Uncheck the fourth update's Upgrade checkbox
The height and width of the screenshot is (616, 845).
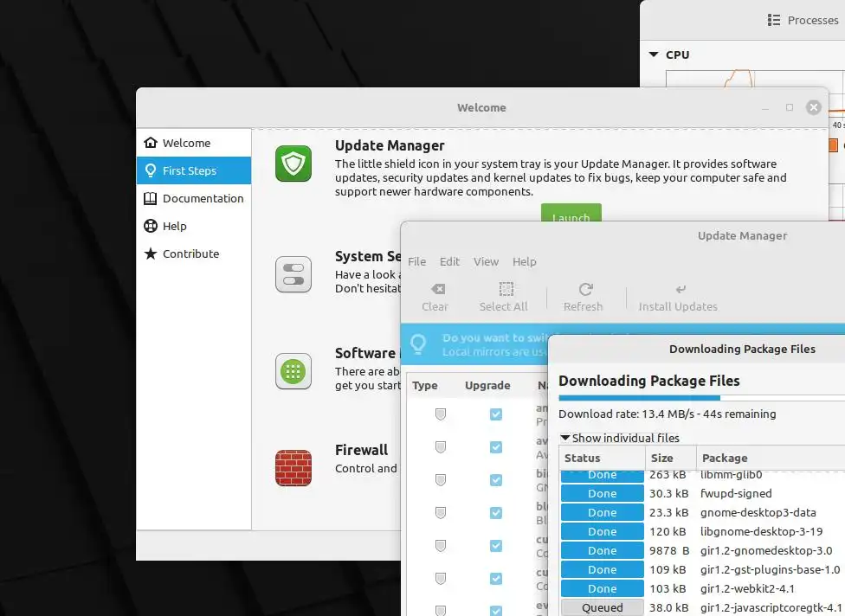tap(496, 513)
